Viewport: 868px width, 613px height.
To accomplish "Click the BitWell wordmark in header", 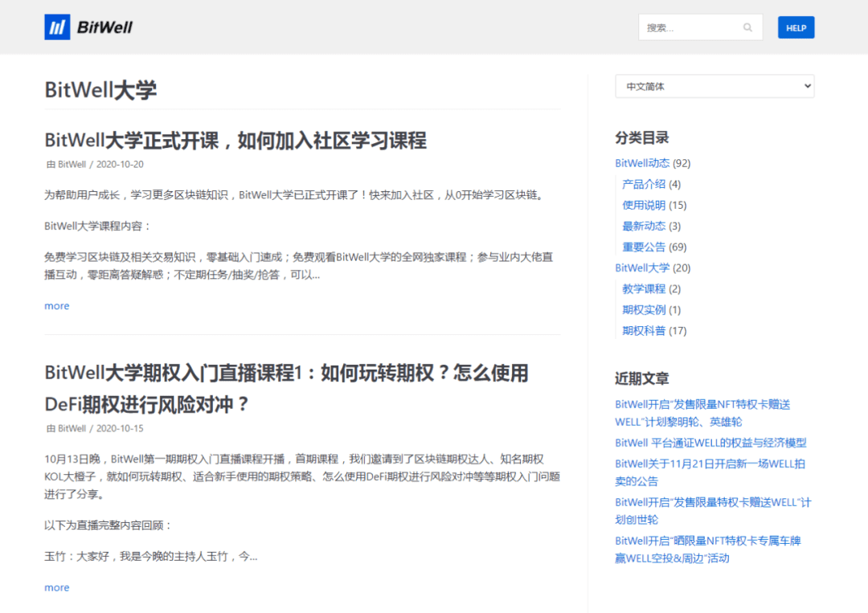I will (104, 27).
